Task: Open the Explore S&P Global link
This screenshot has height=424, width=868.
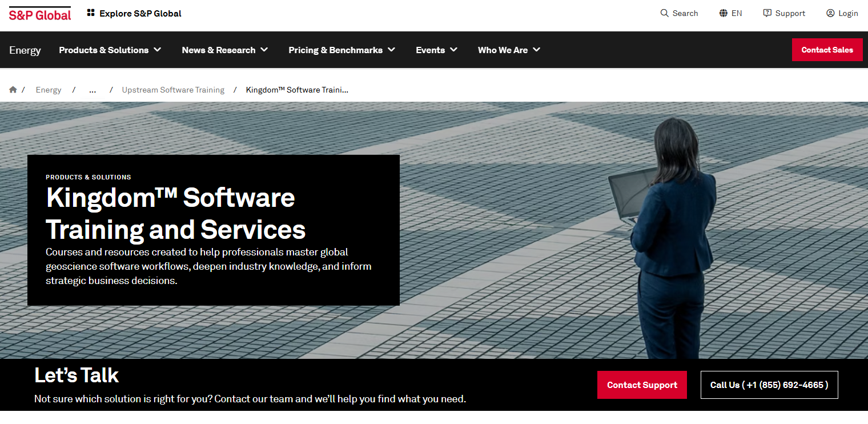Action: pyautogui.click(x=140, y=13)
